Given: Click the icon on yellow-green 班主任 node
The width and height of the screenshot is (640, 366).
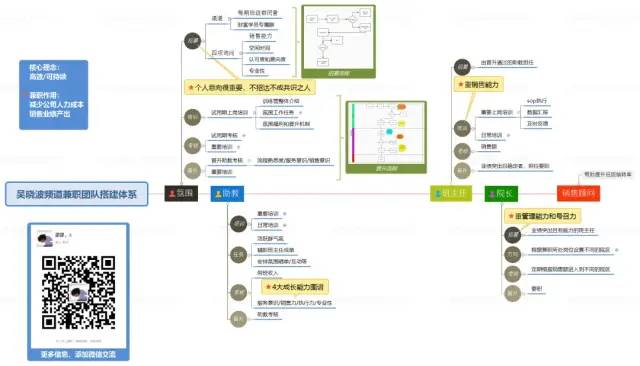Looking at the screenshot, I should pyautogui.click(x=438, y=194).
